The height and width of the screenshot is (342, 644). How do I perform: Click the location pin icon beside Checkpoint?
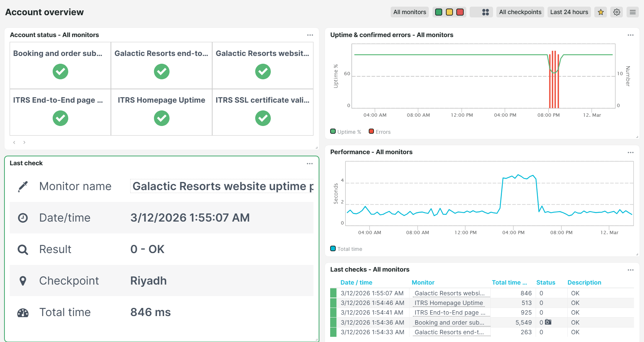[x=23, y=280]
